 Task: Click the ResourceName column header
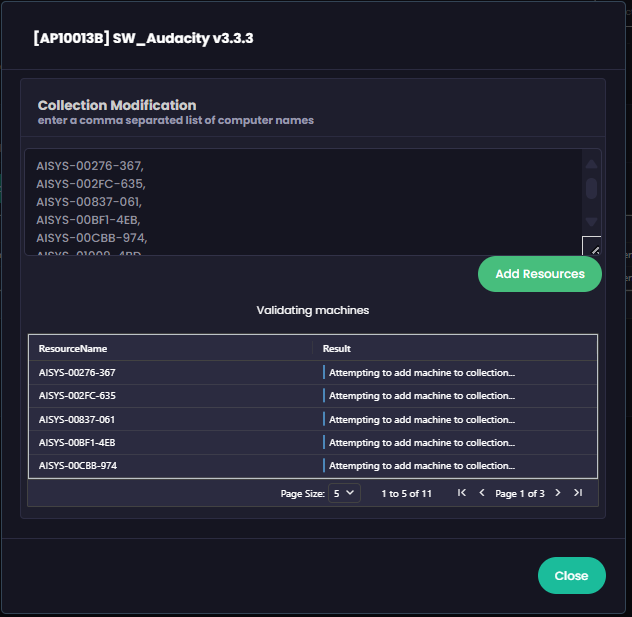tap(73, 349)
